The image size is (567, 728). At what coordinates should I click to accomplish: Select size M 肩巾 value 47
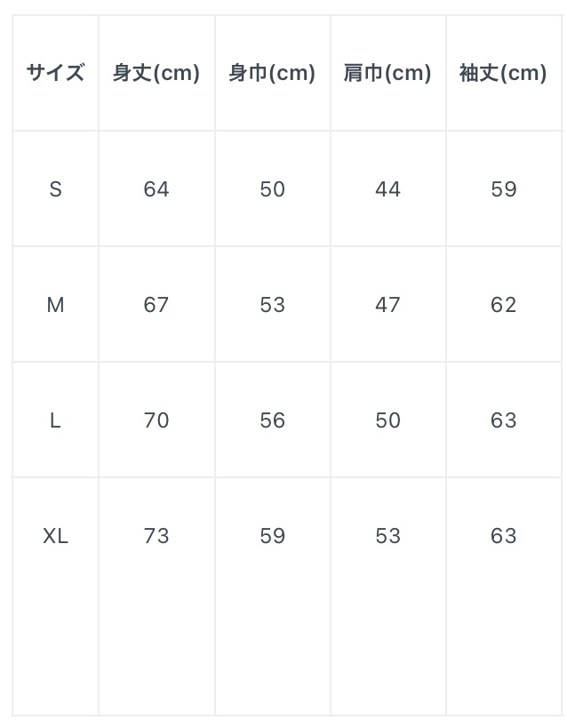(x=387, y=305)
